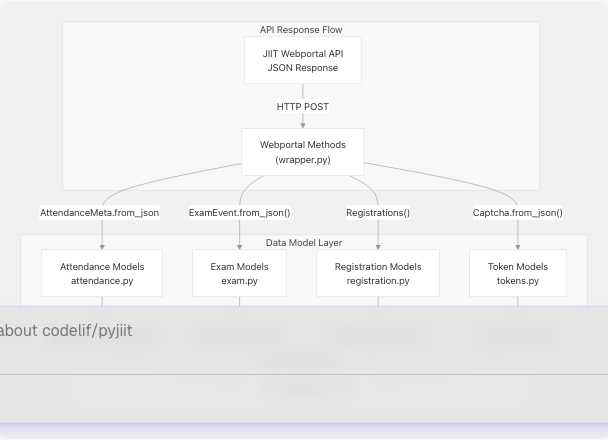The image size is (608, 440).
Task: Click the lower area of the chat input panel
Action: (300, 398)
